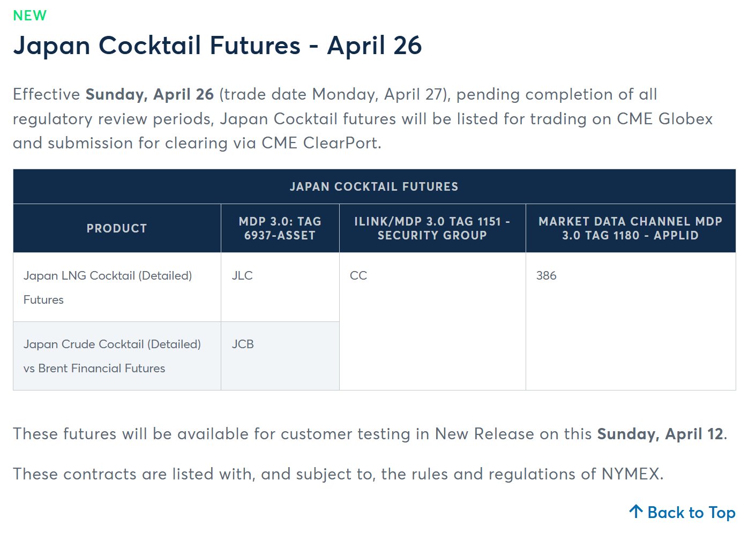The height and width of the screenshot is (533, 756).
Task: Select the JAPAN COCKTAIL FUTURES table title
Action: tap(374, 186)
